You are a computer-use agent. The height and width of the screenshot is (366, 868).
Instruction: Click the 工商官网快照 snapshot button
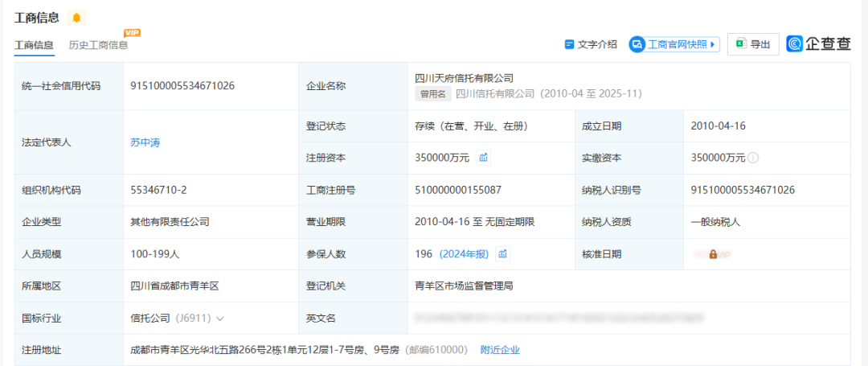point(674,44)
